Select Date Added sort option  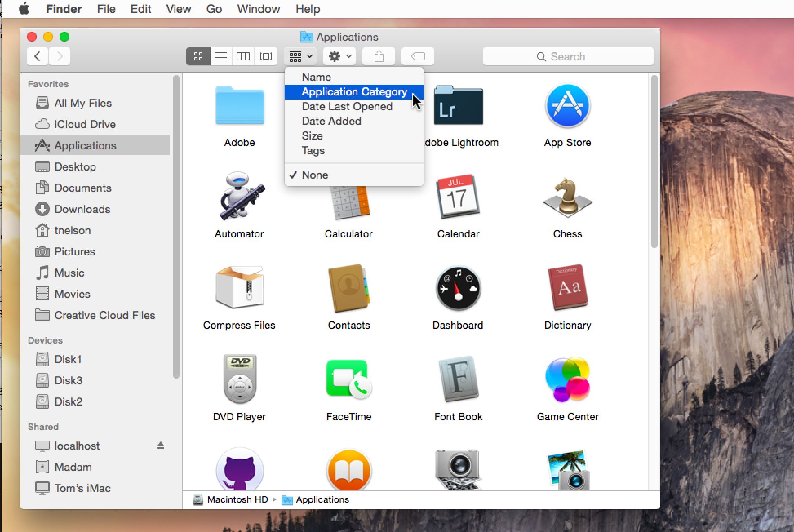click(331, 120)
